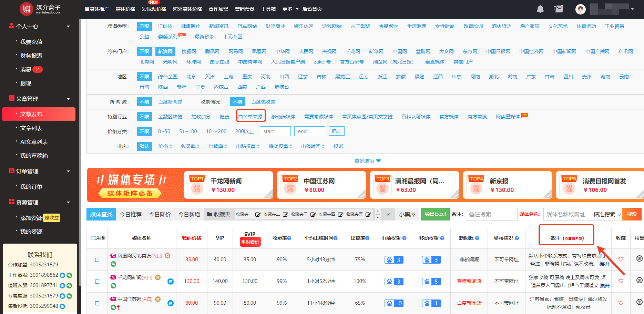Click QQ icon next to 工作客服
The image size is (644, 314).
62,275
